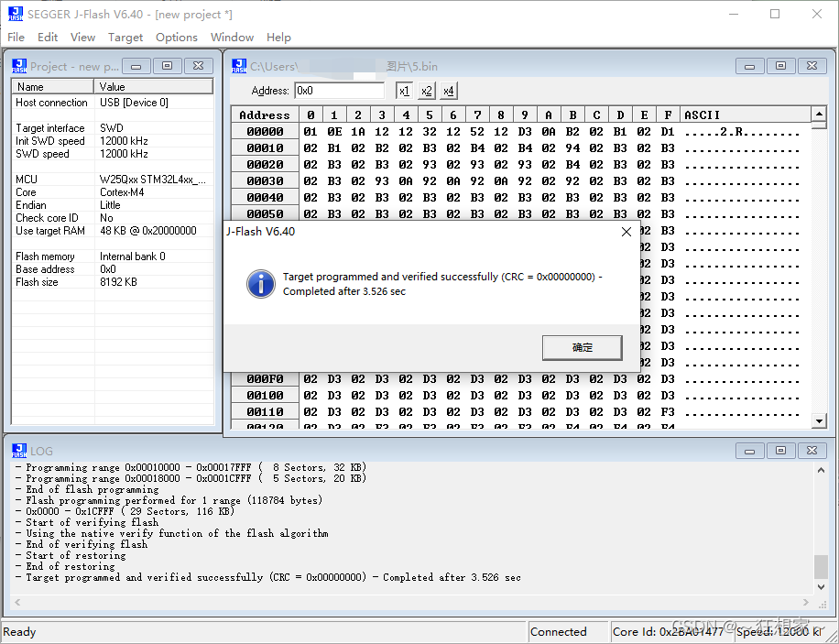The image size is (839, 644).
Task: Select x1 byte display width
Action: click(x=405, y=91)
